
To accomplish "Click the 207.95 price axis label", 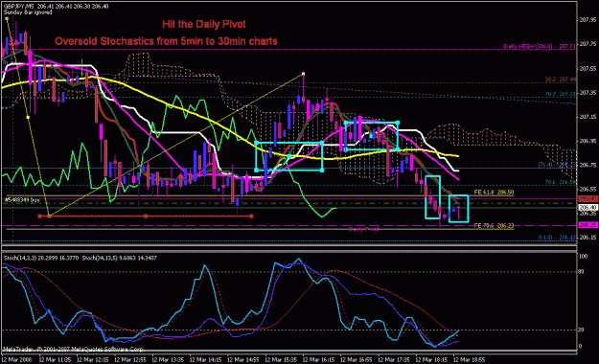I will pyautogui.click(x=587, y=20).
